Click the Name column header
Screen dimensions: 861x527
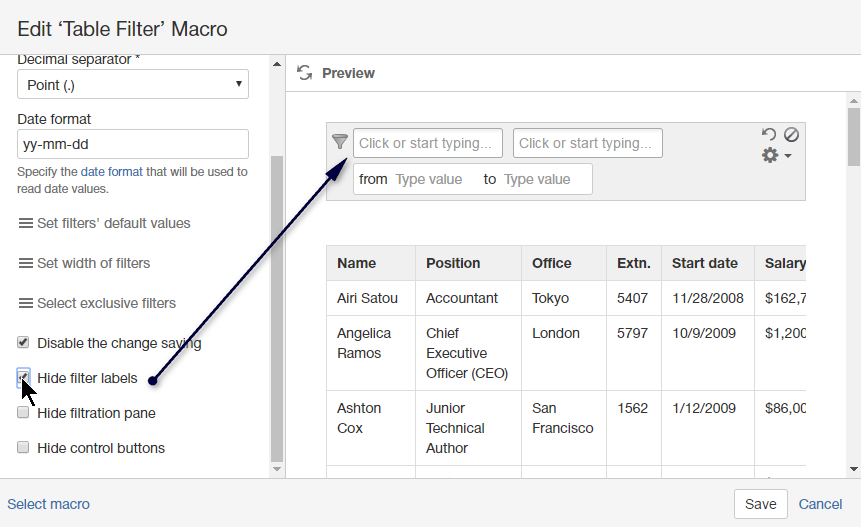point(357,263)
